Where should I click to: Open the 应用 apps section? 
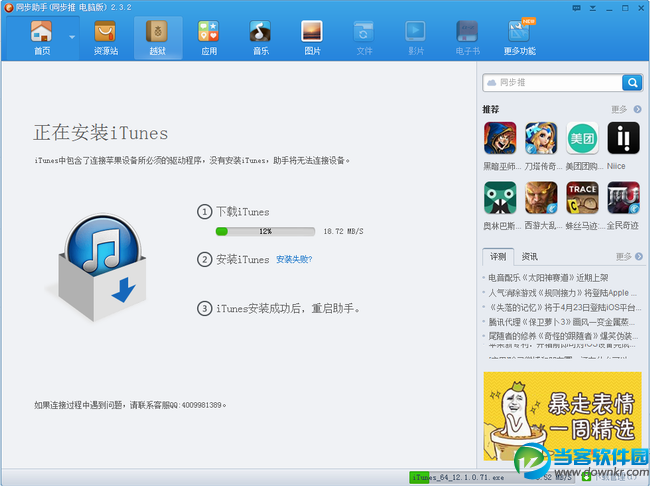coord(209,38)
